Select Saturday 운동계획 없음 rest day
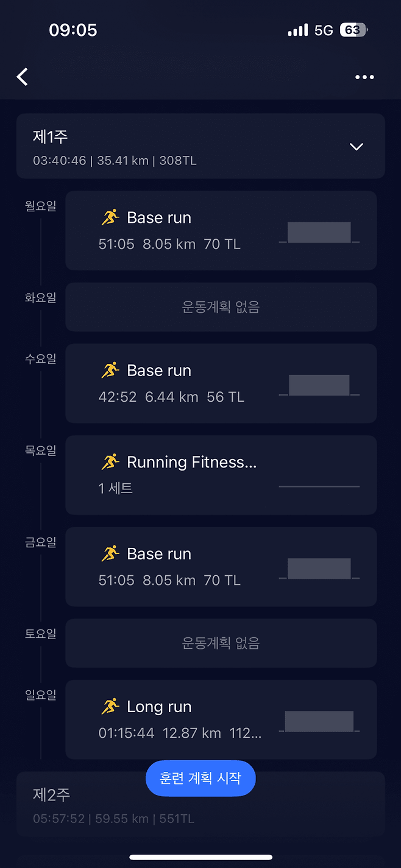Viewport: 401px width, 868px height. (221, 643)
